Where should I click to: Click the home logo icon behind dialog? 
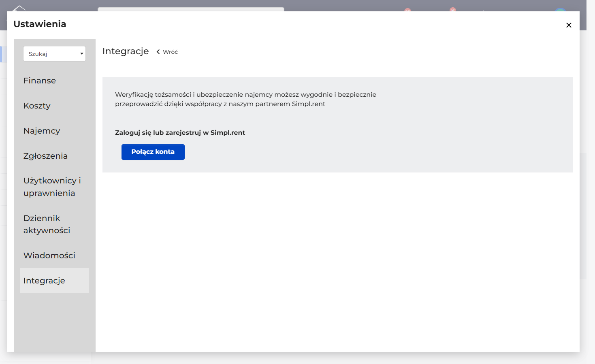[19, 9]
